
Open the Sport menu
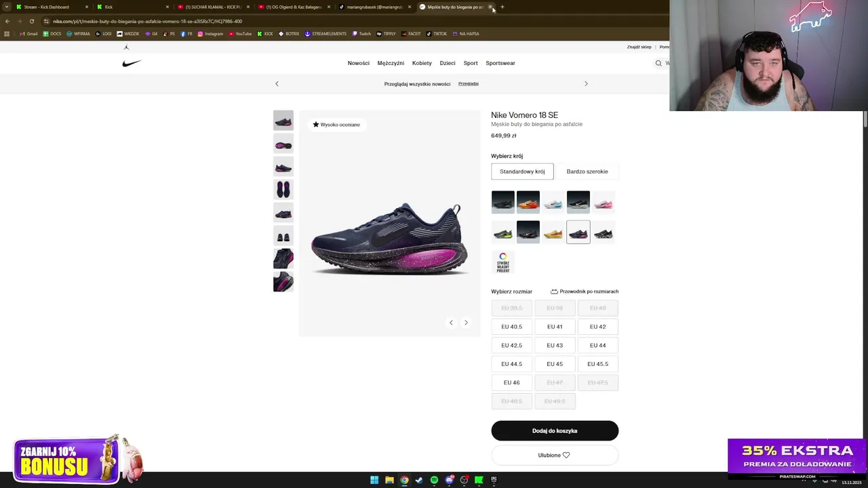click(471, 63)
